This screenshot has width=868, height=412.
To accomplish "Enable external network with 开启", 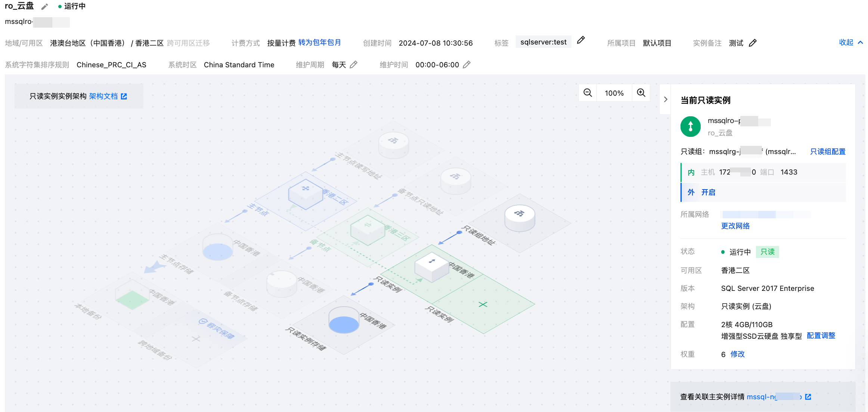I will click(x=708, y=192).
